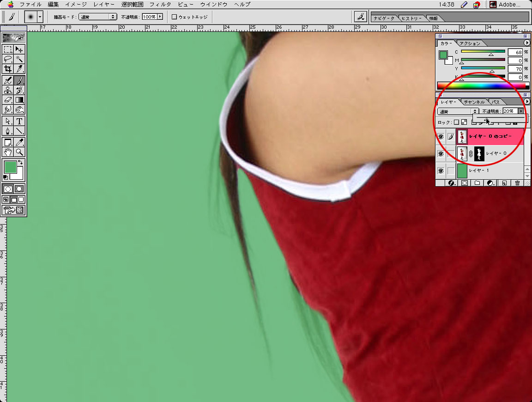Create a new layer using the Layers palette icon
The width and height of the screenshot is (532, 402).
[504, 183]
